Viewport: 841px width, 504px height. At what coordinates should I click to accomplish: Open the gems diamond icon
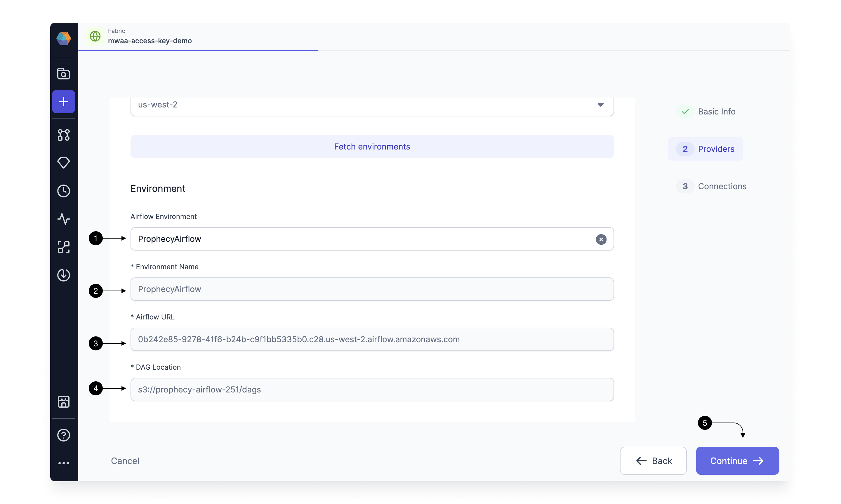click(x=63, y=163)
